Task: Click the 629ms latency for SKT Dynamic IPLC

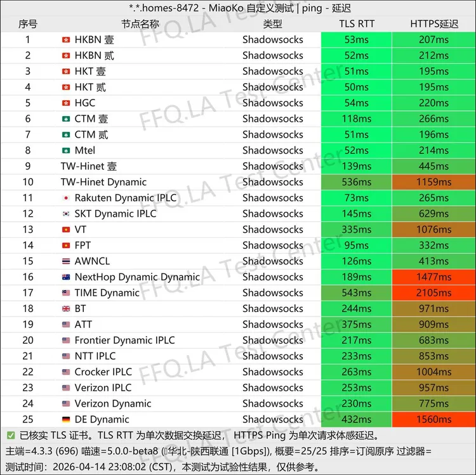Action: (x=434, y=214)
